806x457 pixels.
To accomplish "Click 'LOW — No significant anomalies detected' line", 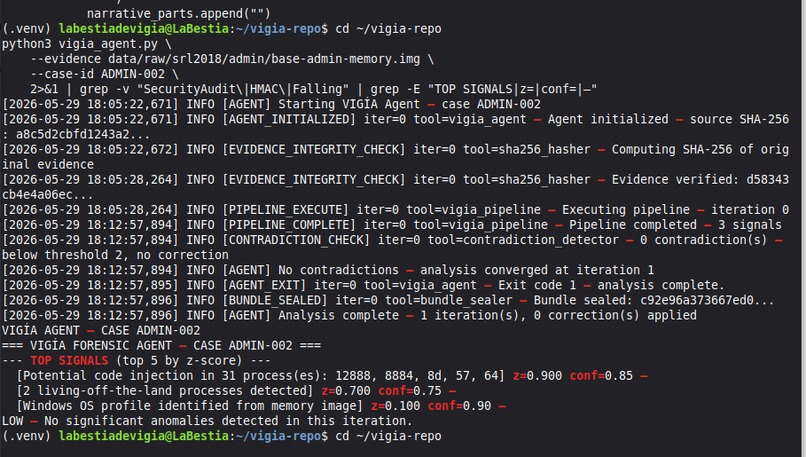I will (x=207, y=421).
